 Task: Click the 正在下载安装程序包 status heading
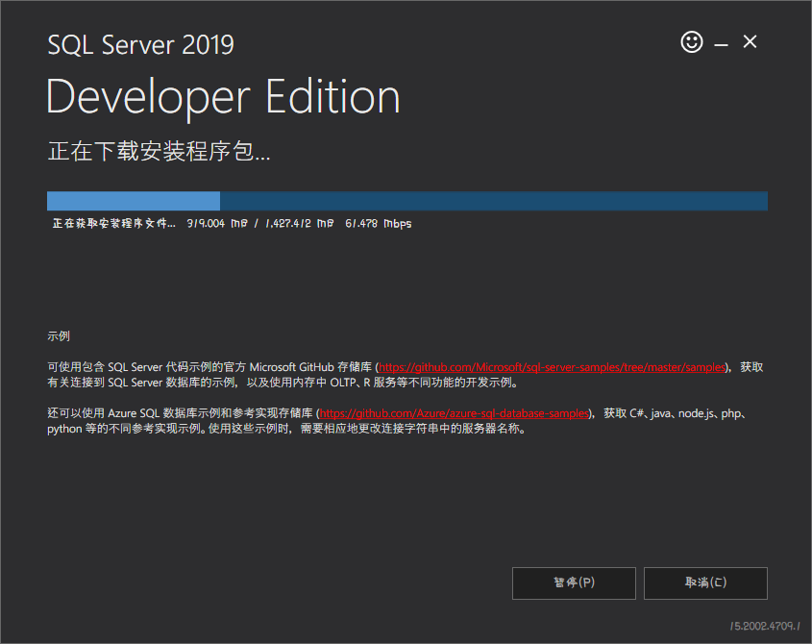pyautogui.click(x=159, y=151)
